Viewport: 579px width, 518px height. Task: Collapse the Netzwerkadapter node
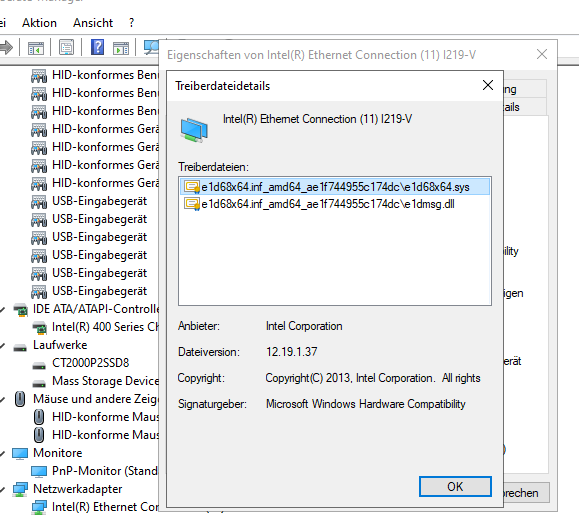(x=3, y=489)
